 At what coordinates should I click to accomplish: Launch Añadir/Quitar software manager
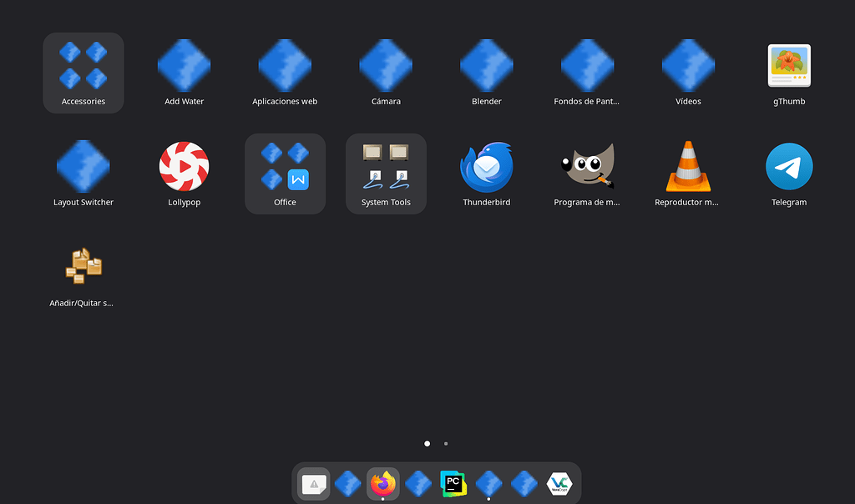[83, 265]
